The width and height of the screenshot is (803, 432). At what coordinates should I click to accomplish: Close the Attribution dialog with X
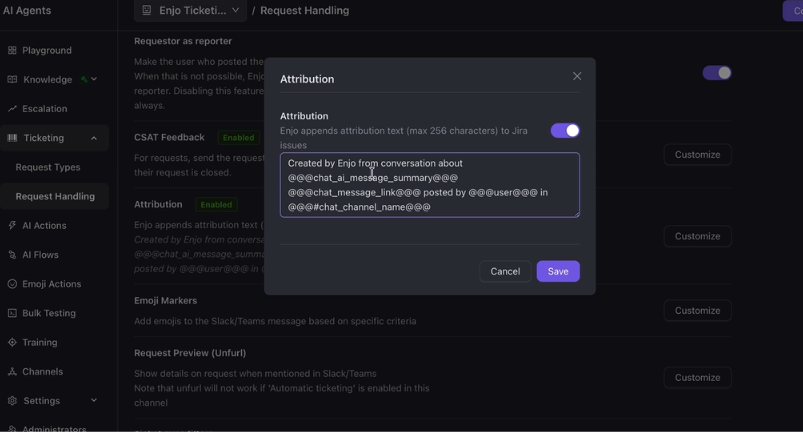point(577,76)
